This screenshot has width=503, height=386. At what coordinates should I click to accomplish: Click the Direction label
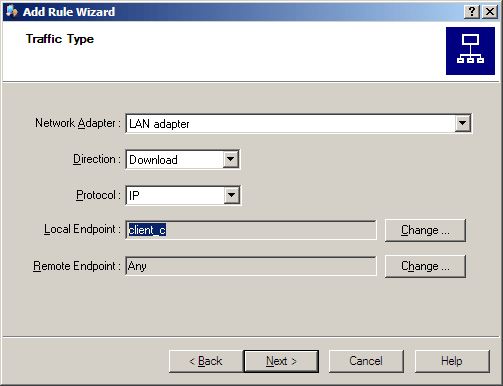click(97, 159)
